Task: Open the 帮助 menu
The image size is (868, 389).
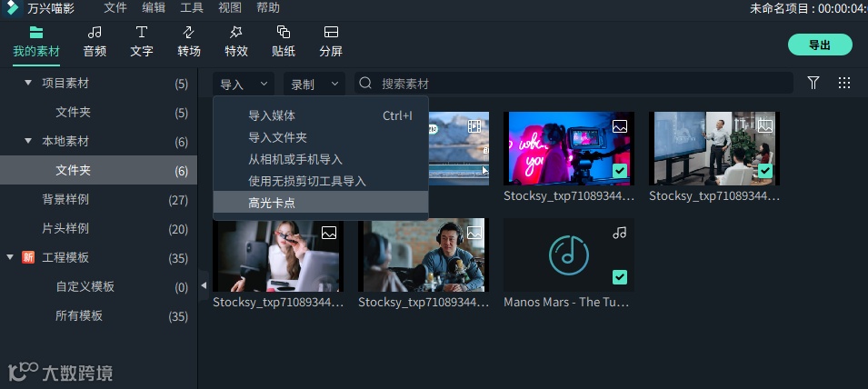Action: (x=268, y=8)
